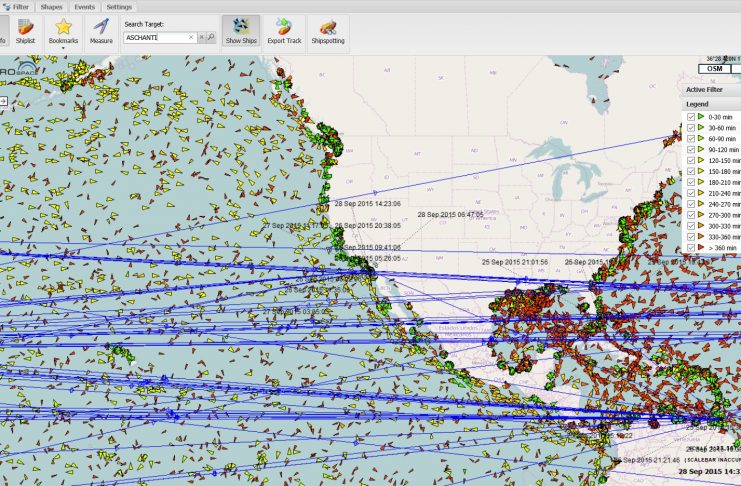Open the Filter tab
Viewport: 741px width, 486px height.
19,6
